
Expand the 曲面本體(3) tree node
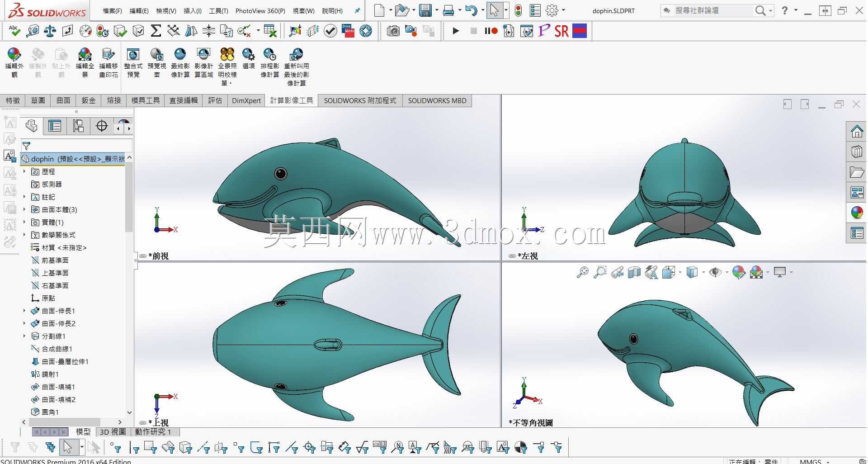tap(24, 209)
